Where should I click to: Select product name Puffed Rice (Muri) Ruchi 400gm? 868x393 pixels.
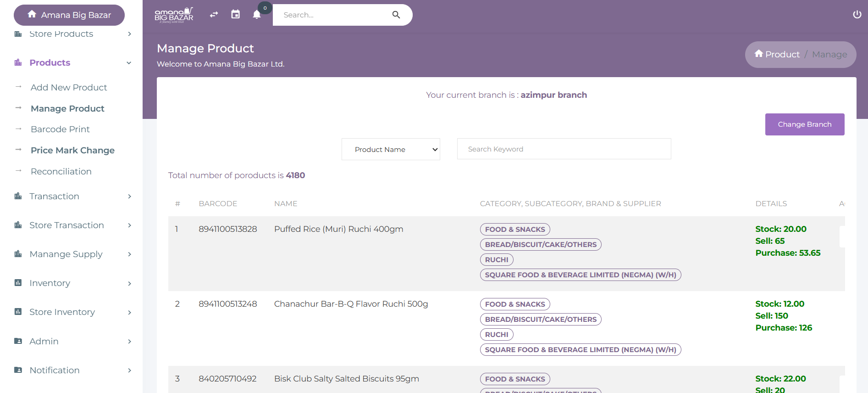click(x=339, y=229)
